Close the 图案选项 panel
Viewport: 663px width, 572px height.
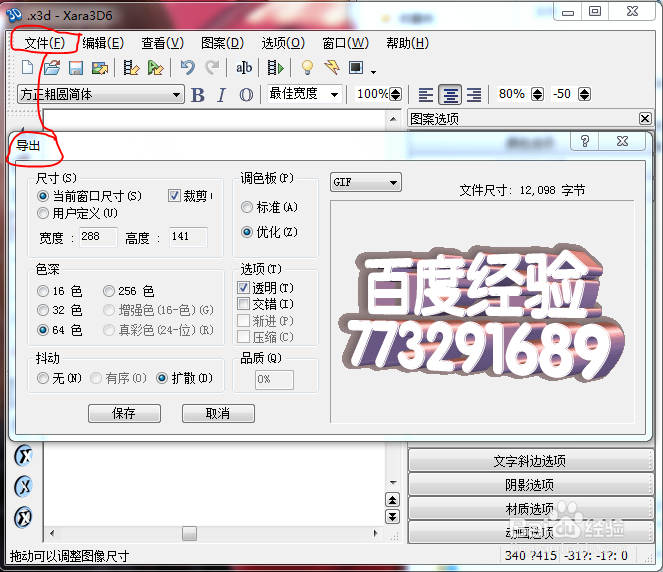pos(645,118)
